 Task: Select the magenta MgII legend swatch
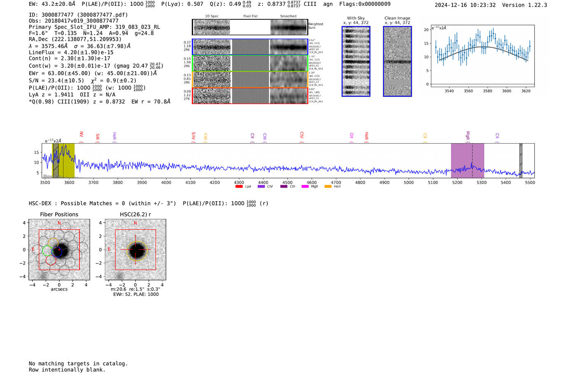(x=305, y=187)
